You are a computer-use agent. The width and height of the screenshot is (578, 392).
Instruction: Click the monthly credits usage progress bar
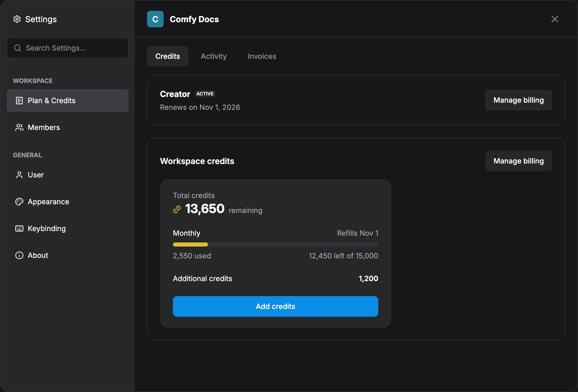(276, 244)
